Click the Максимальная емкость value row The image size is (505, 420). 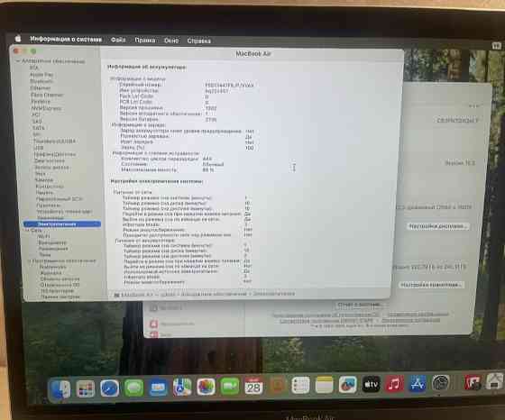tap(168, 169)
